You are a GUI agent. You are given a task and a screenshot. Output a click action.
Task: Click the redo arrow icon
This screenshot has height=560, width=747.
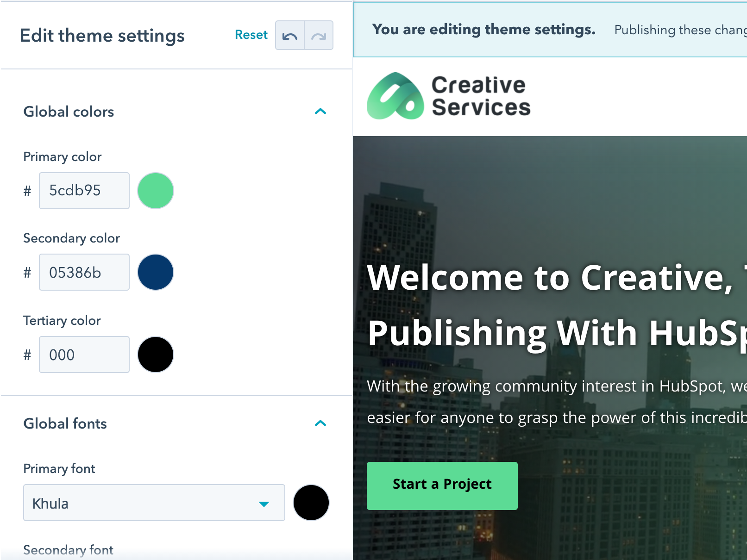pyautogui.click(x=319, y=36)
